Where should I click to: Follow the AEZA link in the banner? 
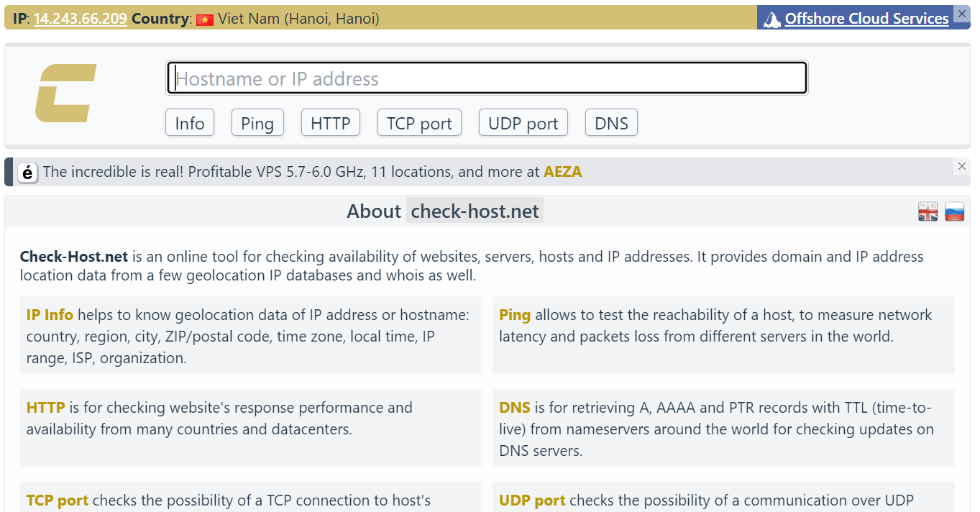click(x=563, y=172)
